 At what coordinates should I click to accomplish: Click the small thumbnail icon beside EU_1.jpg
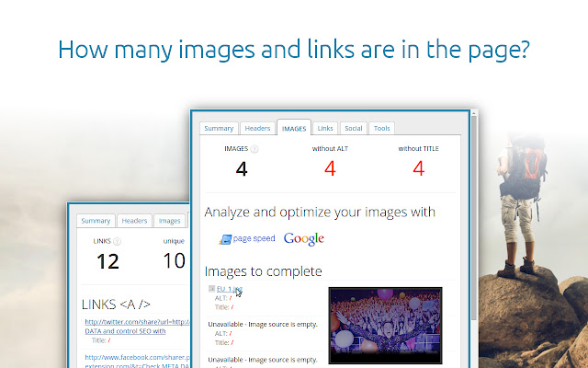point(211,288)
